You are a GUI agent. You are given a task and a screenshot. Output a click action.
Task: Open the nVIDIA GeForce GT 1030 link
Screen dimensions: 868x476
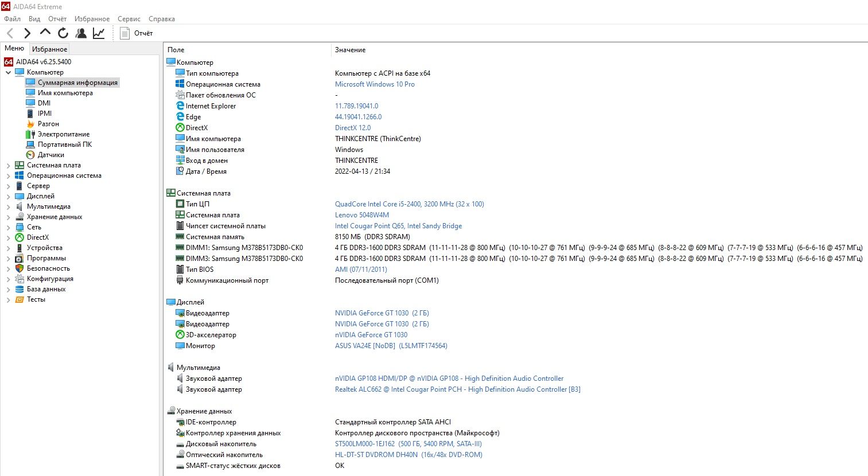371,335
